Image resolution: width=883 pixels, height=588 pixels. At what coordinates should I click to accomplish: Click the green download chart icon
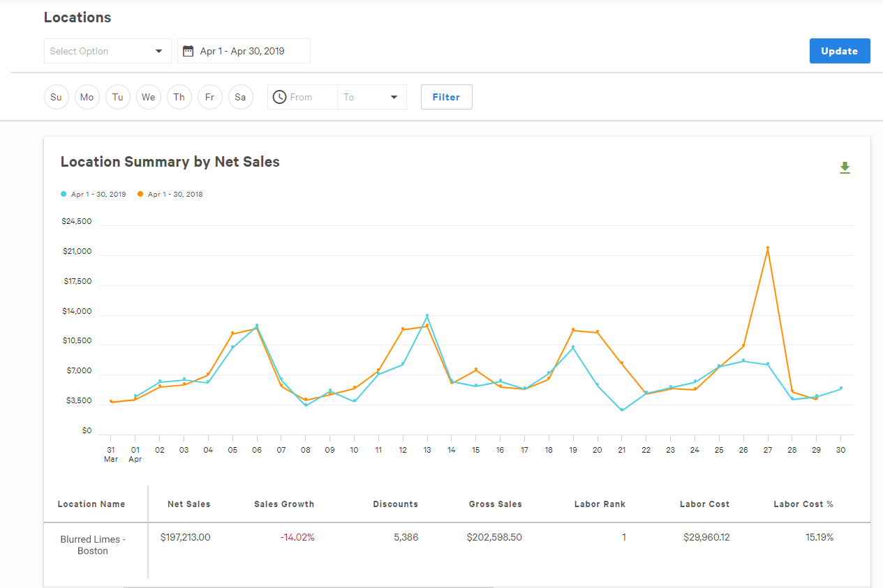coord(845,167)
